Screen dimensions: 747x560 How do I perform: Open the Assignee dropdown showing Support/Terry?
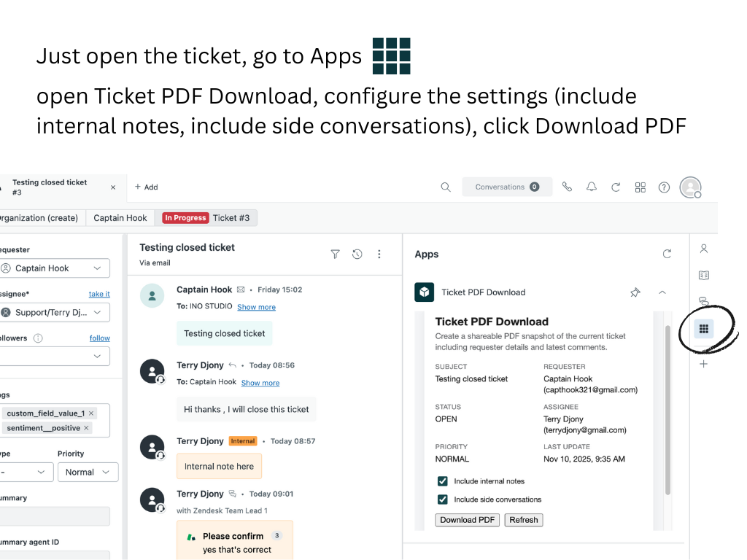(55, 312)
